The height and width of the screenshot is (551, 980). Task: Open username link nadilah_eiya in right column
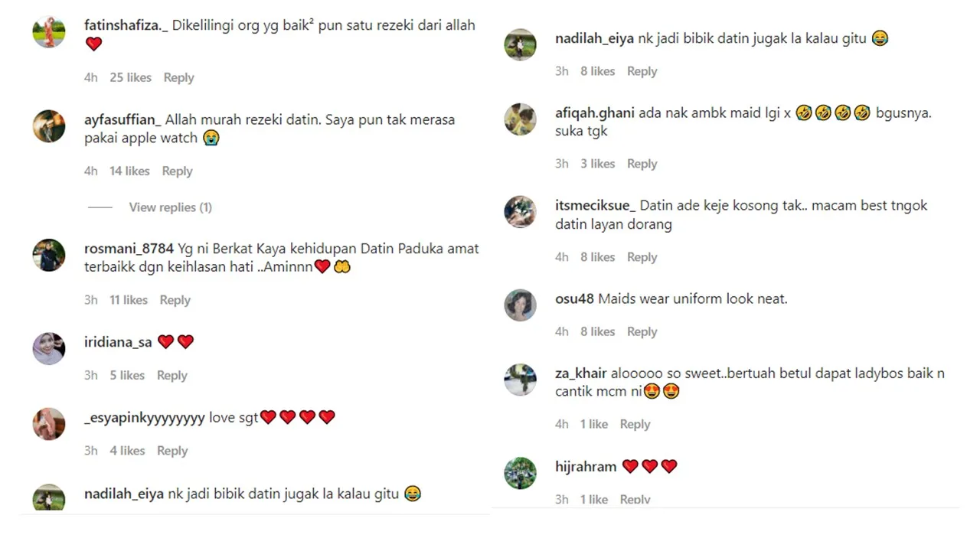(x=594, y=37)
